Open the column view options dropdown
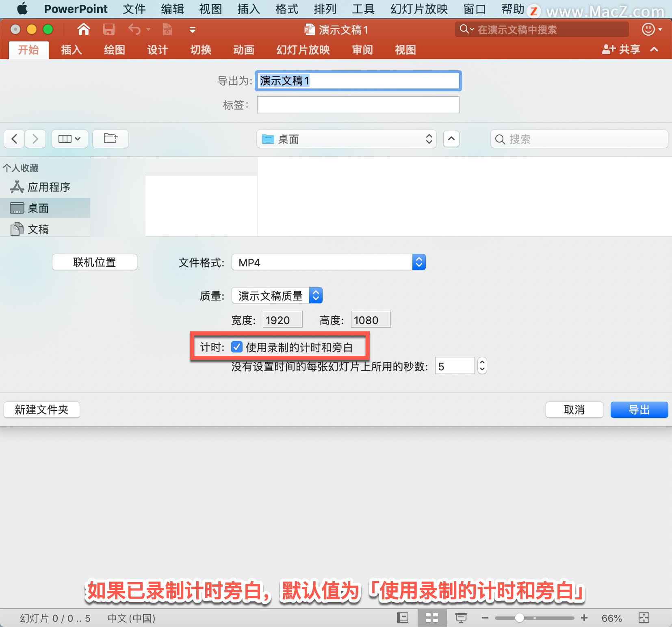 click(69, 139)
